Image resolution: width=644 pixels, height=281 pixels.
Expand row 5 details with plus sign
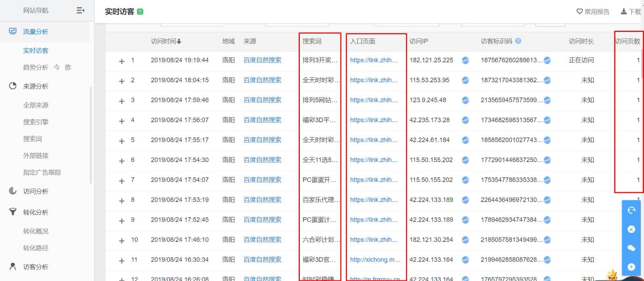[x=122, y=141]
